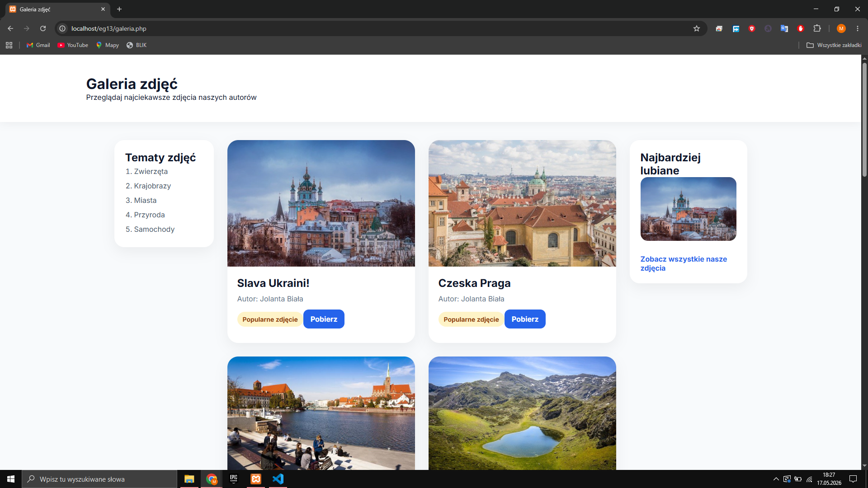
Task: Click the Czeska Praga card photo
Action: pos(522,203)
